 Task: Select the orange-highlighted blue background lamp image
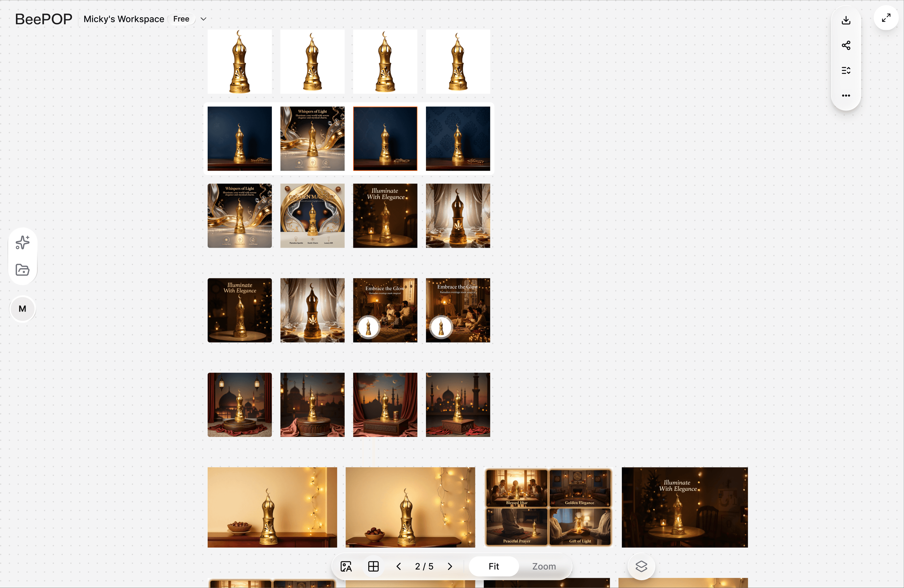tap(385, 138)
